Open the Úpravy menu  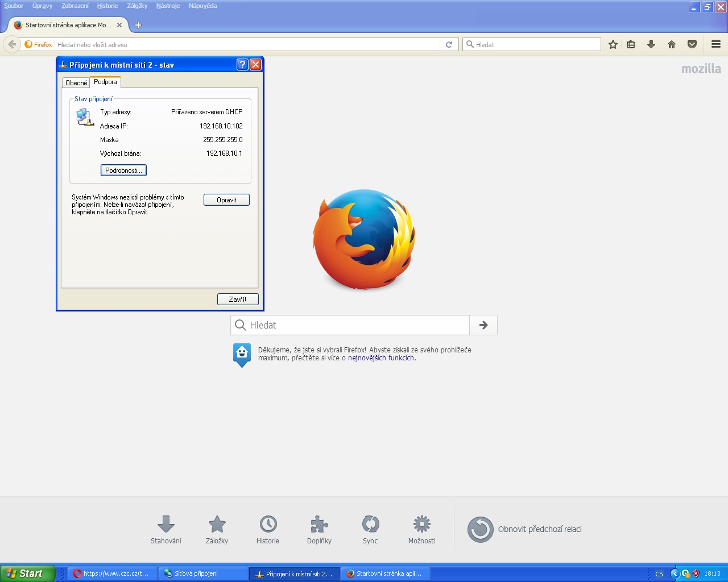pyautogui.click(x=42, y=6)
